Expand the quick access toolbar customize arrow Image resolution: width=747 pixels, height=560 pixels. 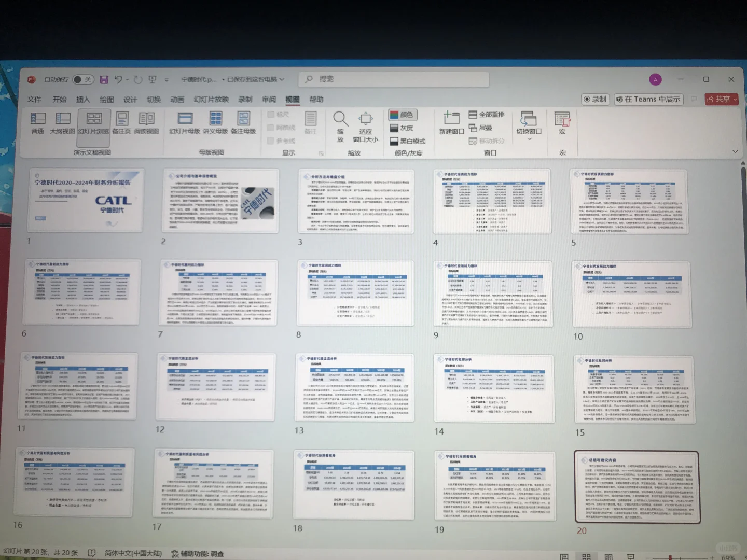[167, 80]
